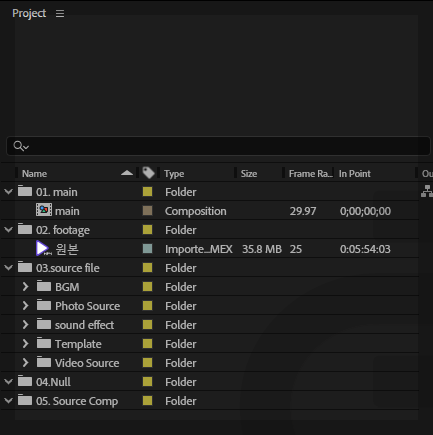Select the Video Source folder icon

point(44,362)
